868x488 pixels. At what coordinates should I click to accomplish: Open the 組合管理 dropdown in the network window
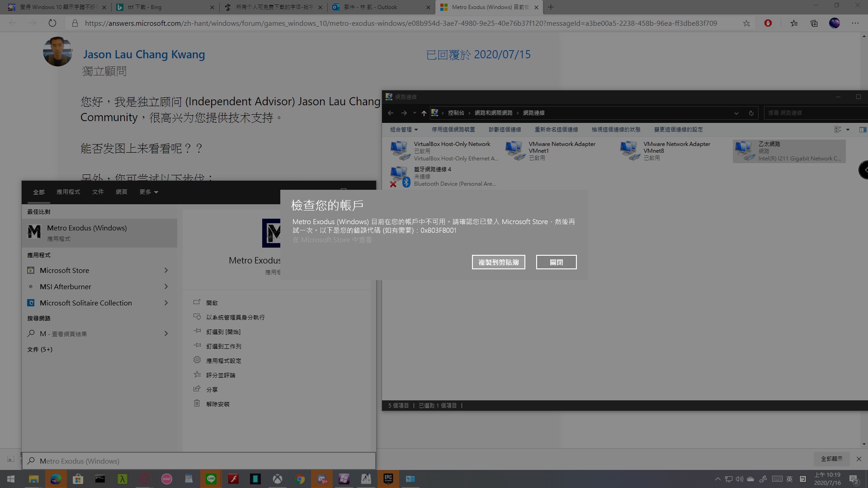click(x=404, y=130)
